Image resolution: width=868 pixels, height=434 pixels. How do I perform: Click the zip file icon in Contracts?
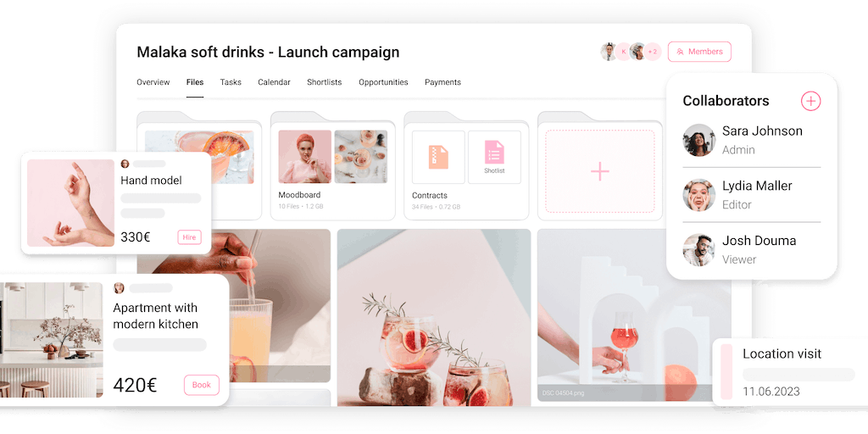(438, 157)
